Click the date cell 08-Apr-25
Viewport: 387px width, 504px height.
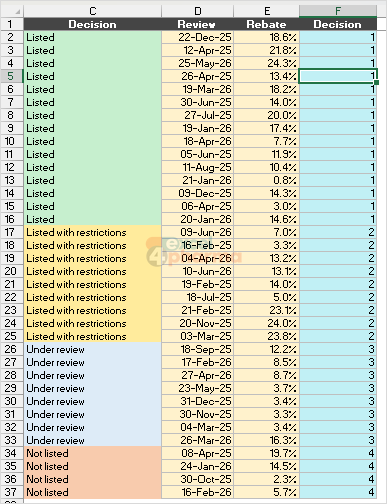198,453
